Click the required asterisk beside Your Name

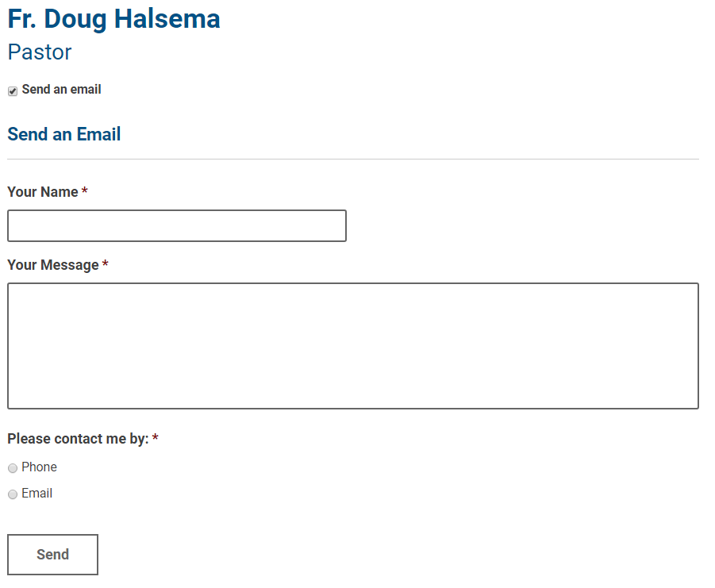pos(85,192)
